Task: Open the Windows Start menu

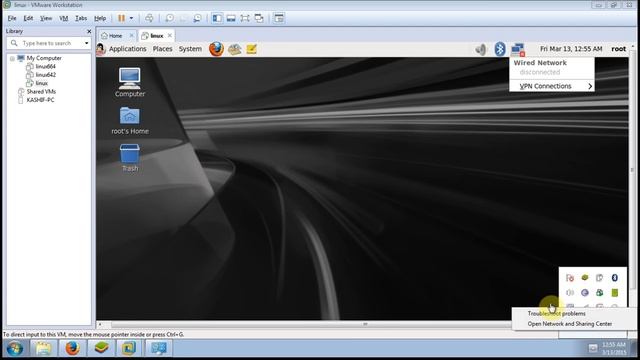Action: 15,349
